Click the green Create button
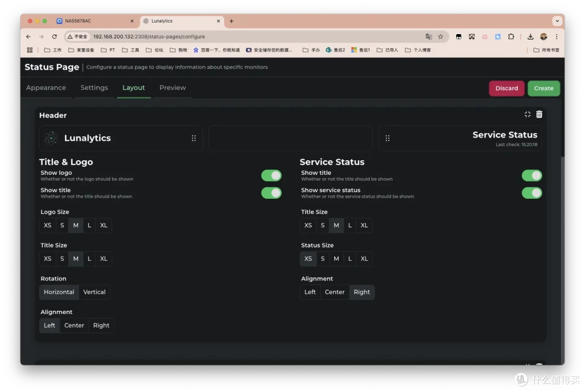 point(544,88)
